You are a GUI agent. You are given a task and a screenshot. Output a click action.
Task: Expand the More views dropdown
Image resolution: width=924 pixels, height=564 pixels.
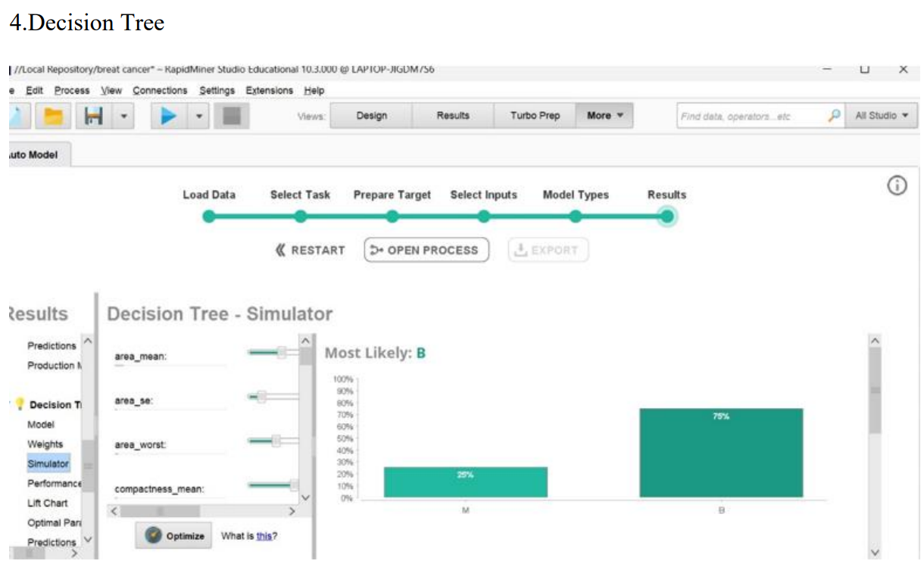tap(604, 116)
